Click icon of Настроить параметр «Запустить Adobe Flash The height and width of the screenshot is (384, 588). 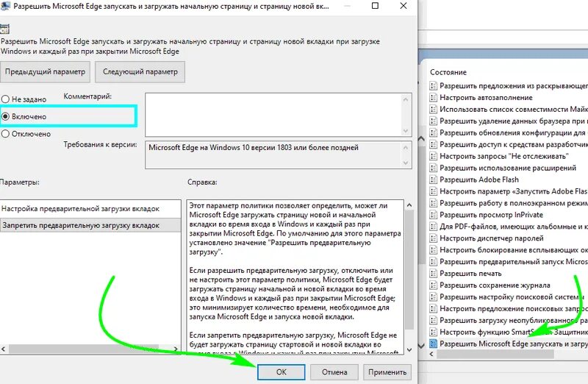tap(433, 191)
